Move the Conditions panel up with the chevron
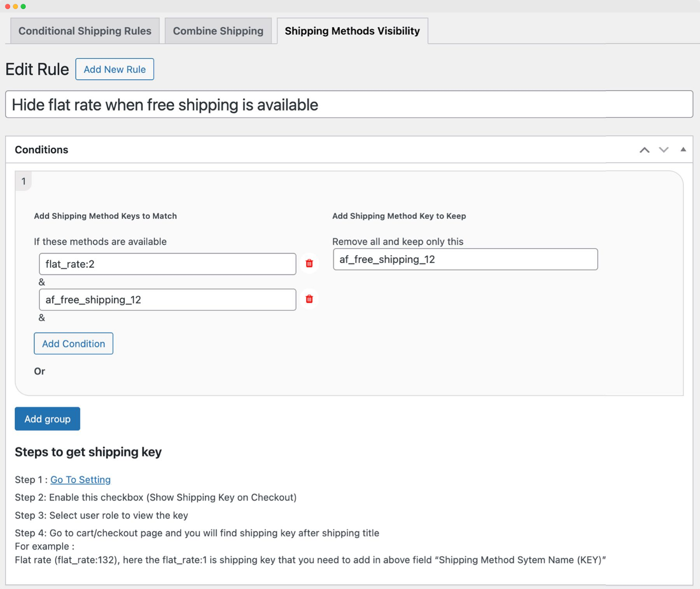Screen dimensions: 700x589 (x=644, y=150)
